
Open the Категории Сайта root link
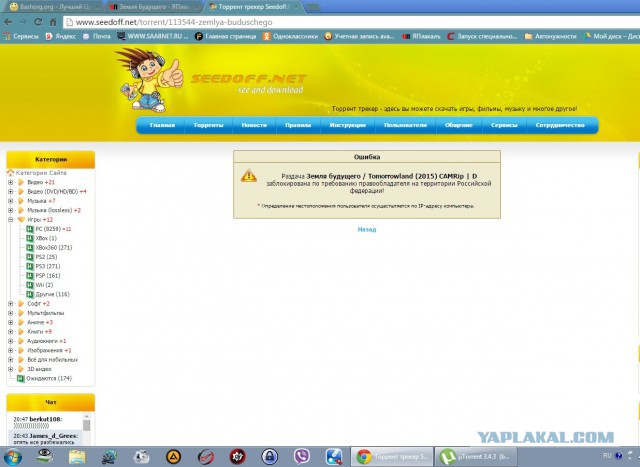41,173
